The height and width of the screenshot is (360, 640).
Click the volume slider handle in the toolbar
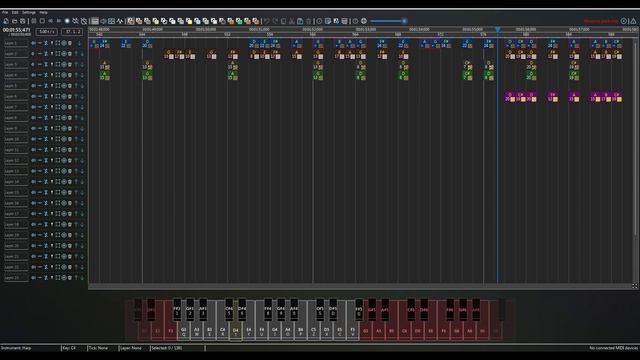click(x=404, y=21)
